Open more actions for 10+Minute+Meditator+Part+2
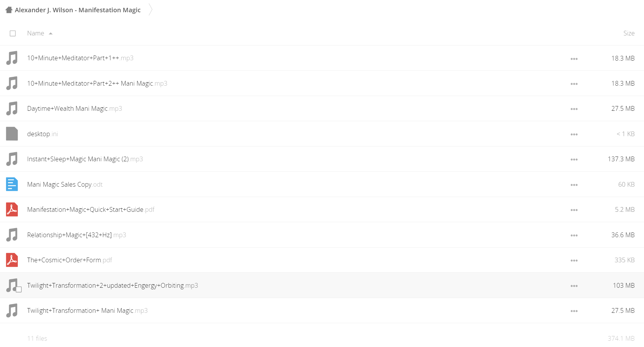The image size is (644, 347). 574,84
